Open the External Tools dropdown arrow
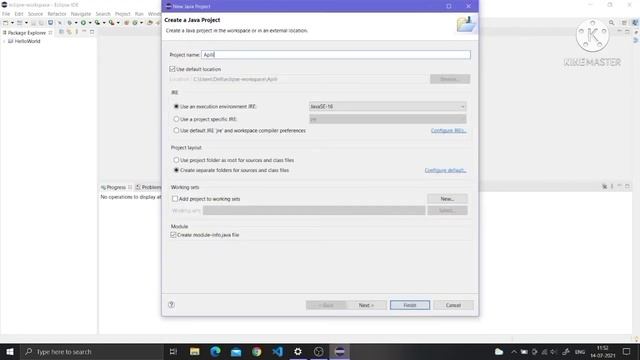The width and height of the screenshot is (640, 360). 118,23
